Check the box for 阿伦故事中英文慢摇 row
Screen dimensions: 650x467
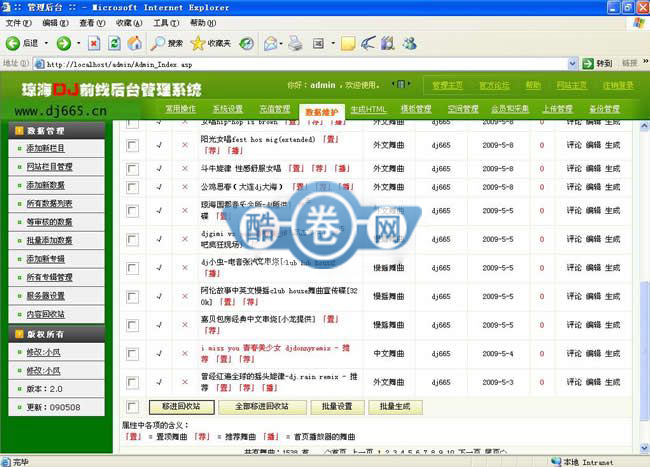132,296
